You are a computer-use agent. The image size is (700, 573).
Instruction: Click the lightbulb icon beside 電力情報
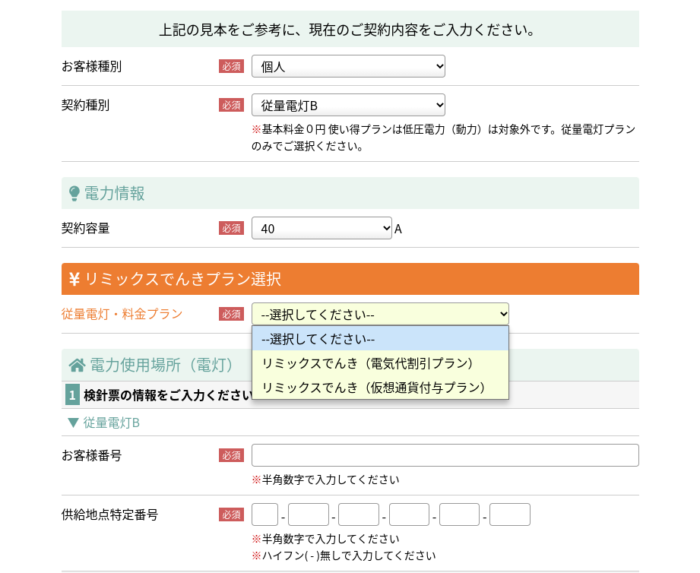74,194
